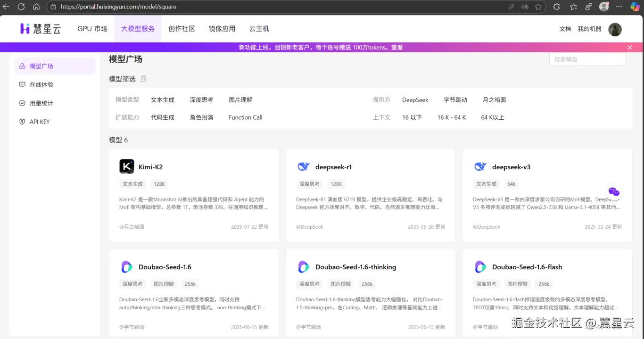This screenshot has height=339, width=644.
Task: Click the Kimi-K2 model logo
Action: (126, 166)
